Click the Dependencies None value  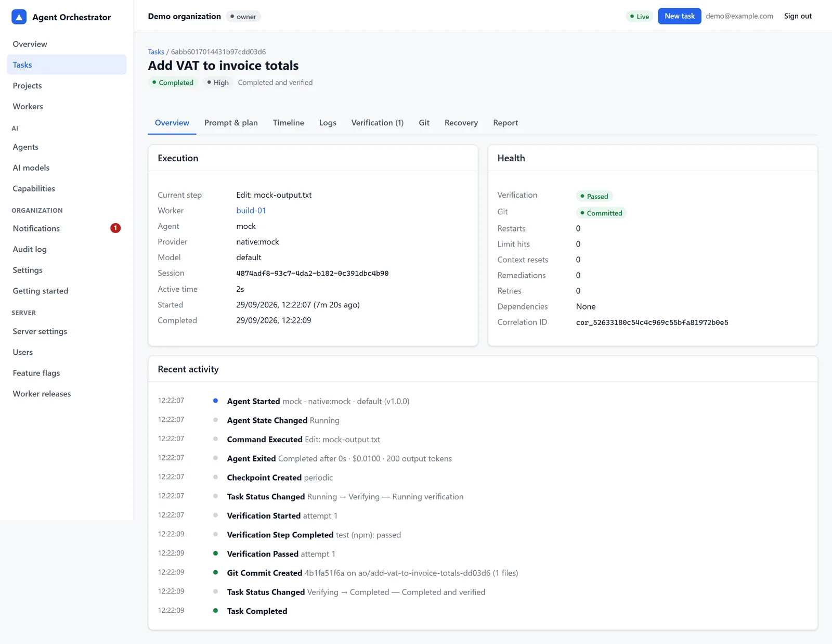click(x=586, y=307)
